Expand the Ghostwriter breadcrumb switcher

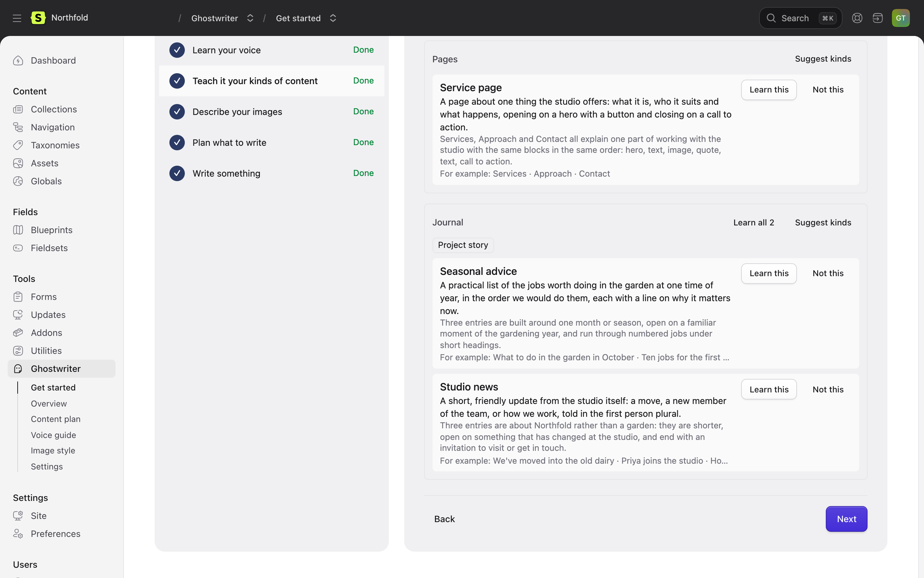250,18
